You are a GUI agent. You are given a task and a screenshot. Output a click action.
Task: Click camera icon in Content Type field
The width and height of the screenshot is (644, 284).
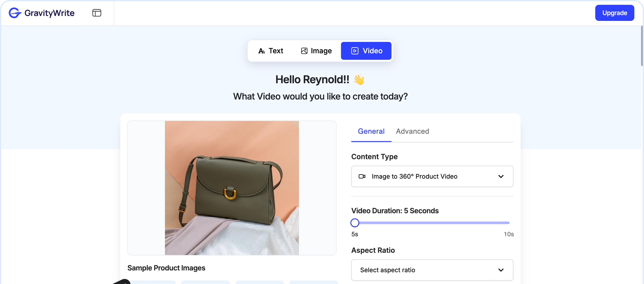pyautogui.click(x=362, y=176)
